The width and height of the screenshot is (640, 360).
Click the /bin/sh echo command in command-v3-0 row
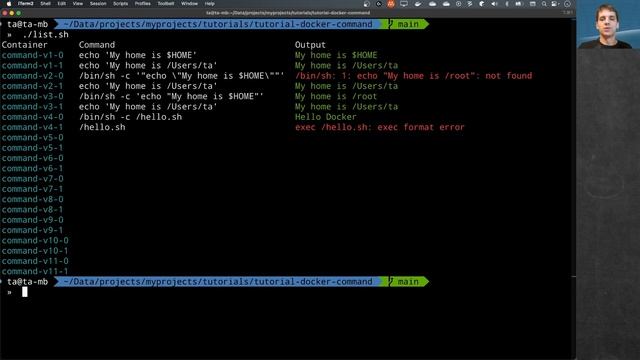point(171,96)
